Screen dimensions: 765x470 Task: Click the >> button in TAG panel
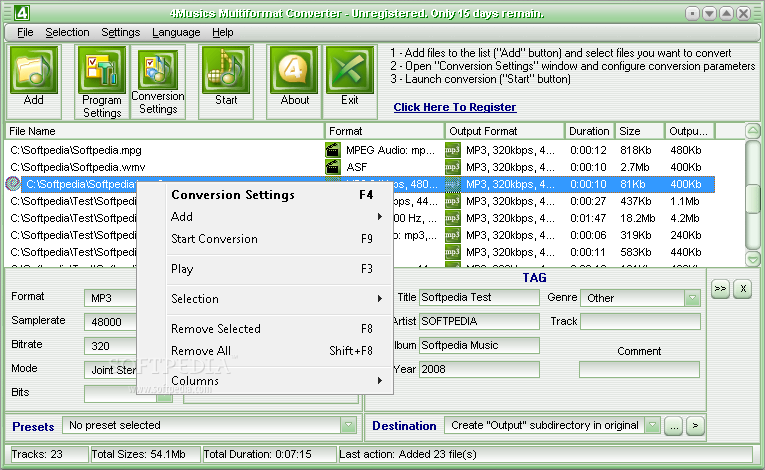pyautogui.click(x=720, y=288)
